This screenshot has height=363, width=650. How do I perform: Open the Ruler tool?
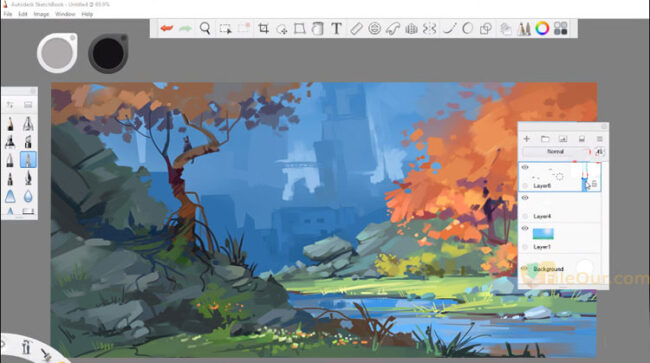coord(356,28)
